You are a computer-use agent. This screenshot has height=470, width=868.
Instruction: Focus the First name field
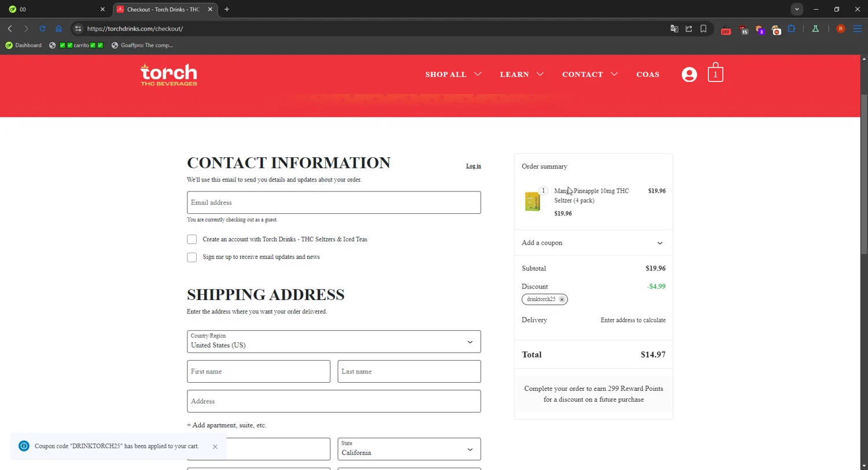[259, 372]
